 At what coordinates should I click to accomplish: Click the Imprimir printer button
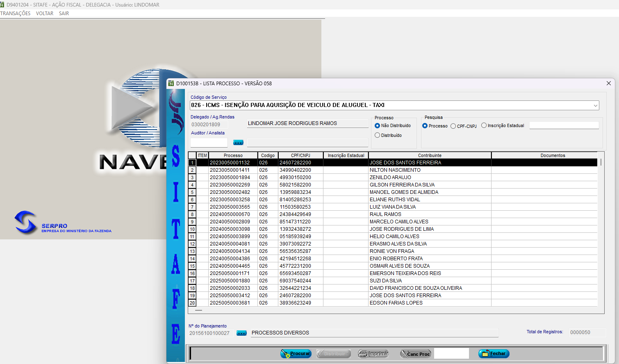(373, 353)
